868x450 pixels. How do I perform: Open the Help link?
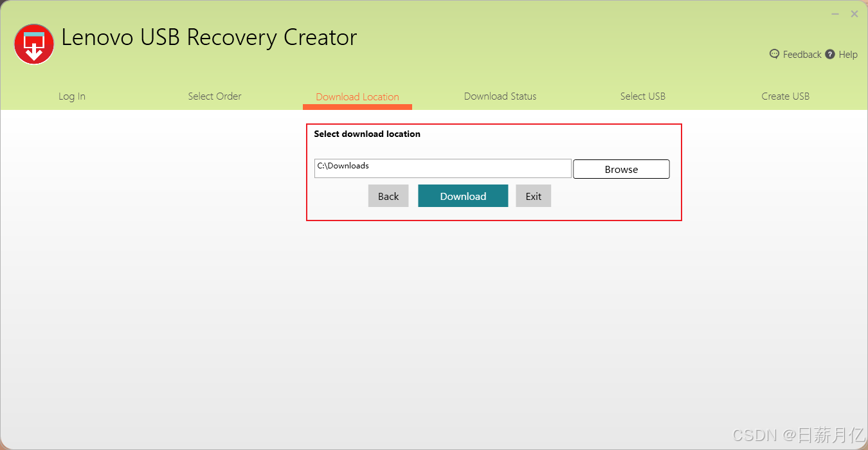tap(848, 55)
